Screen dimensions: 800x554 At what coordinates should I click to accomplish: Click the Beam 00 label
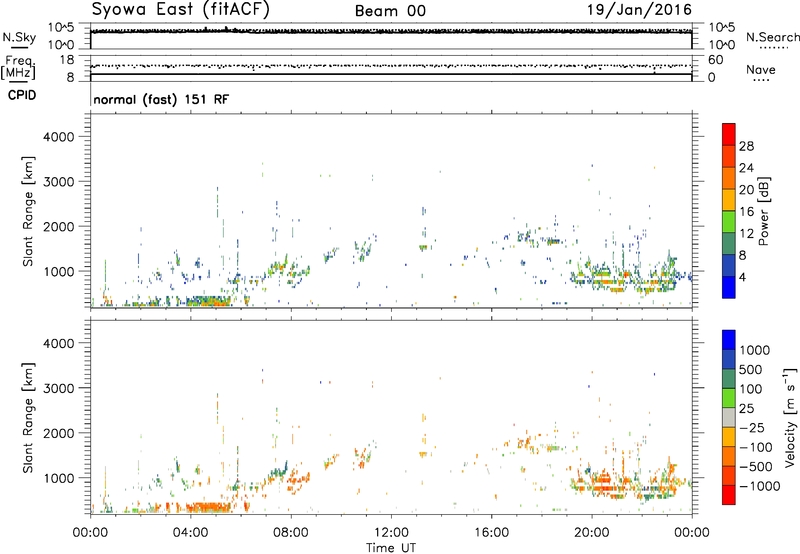[390, 11]
